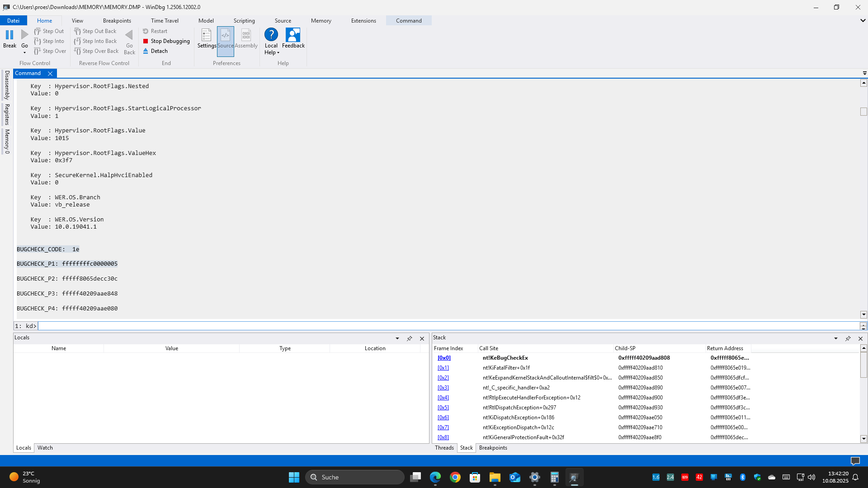Click Step Out in Flow Control
868x488 pixels.
tap(49, 31)
